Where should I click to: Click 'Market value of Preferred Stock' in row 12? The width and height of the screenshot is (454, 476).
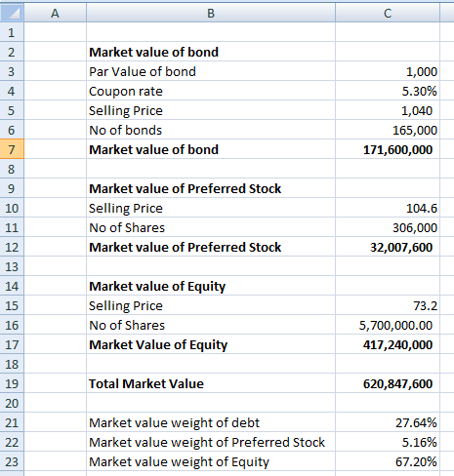point(211,247)
